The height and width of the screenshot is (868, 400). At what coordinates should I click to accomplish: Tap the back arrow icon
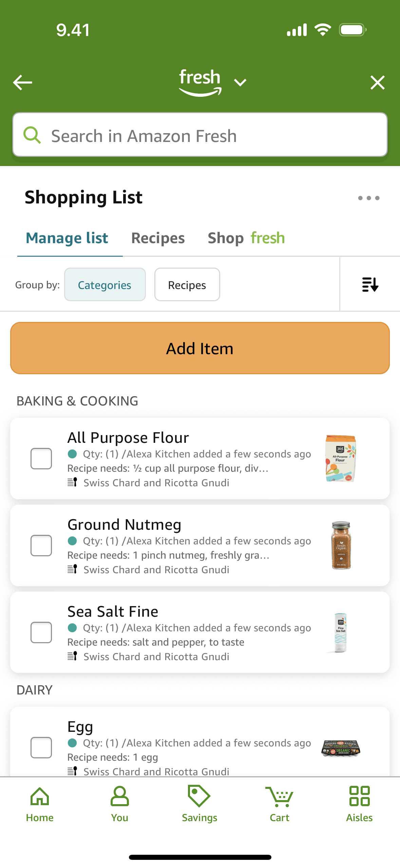point(22,83)
